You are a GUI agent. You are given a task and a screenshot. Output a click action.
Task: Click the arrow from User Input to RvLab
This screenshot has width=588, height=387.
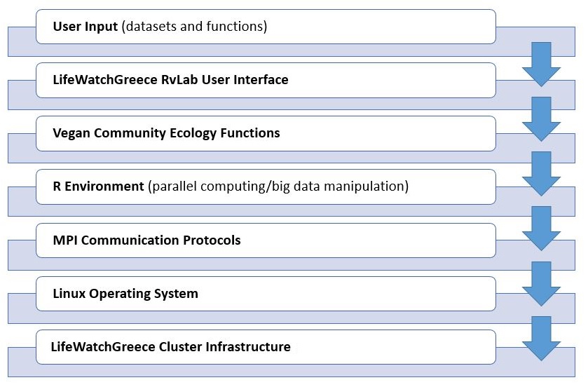point(541,64)
